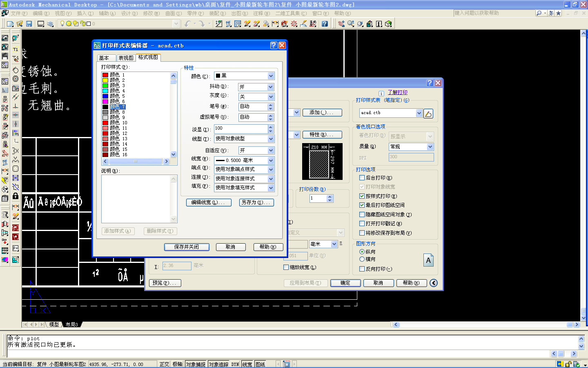This screenshot has height=368, width=588.
Task: Open the 端点 style dropdown
Action: coord(244,169)
